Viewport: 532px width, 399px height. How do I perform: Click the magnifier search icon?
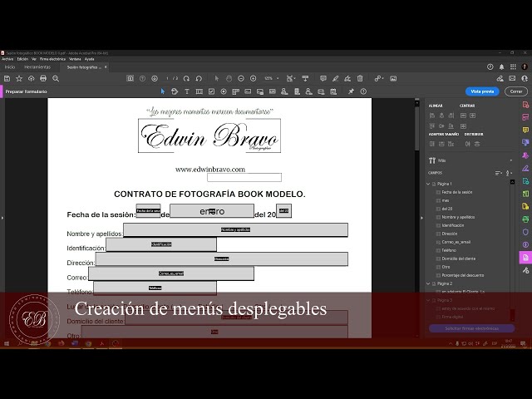(56, 79)
